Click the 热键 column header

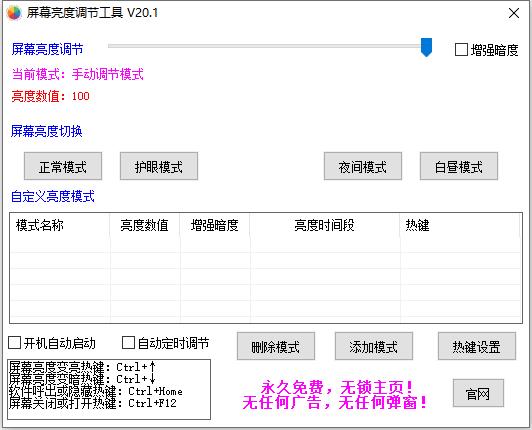tap(460, 225)
